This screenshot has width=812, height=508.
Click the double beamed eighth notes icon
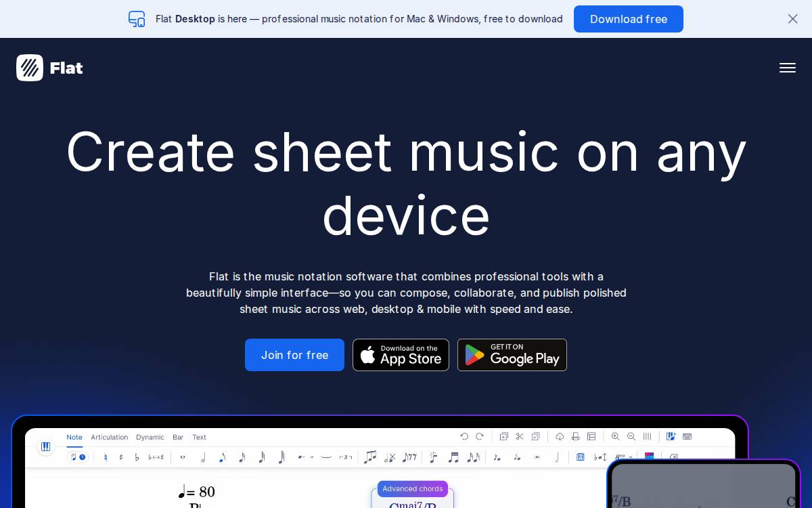[x=453, y=458]
